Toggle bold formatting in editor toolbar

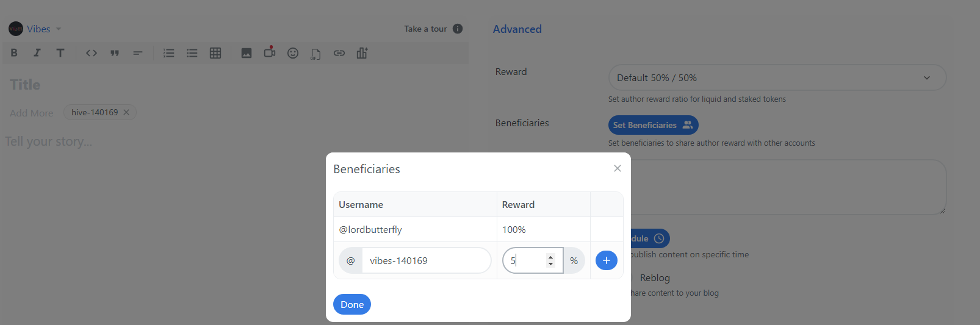tap(14, 53)
